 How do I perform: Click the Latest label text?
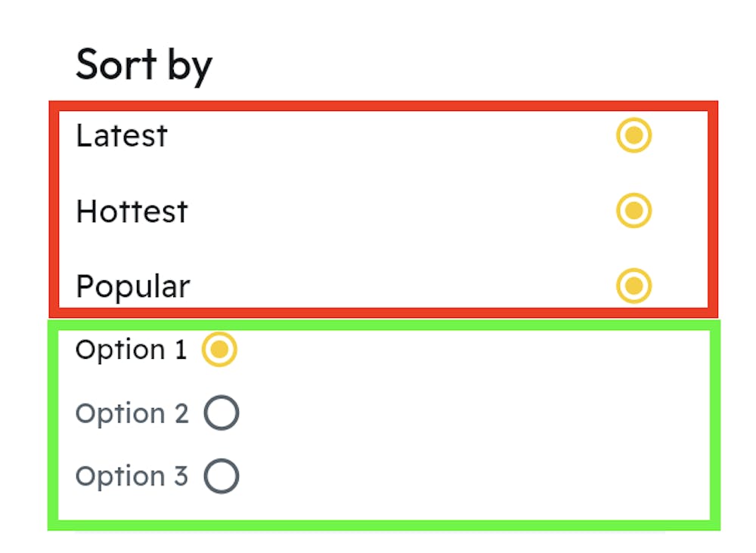pyautogui.click(x=121, y=136)
